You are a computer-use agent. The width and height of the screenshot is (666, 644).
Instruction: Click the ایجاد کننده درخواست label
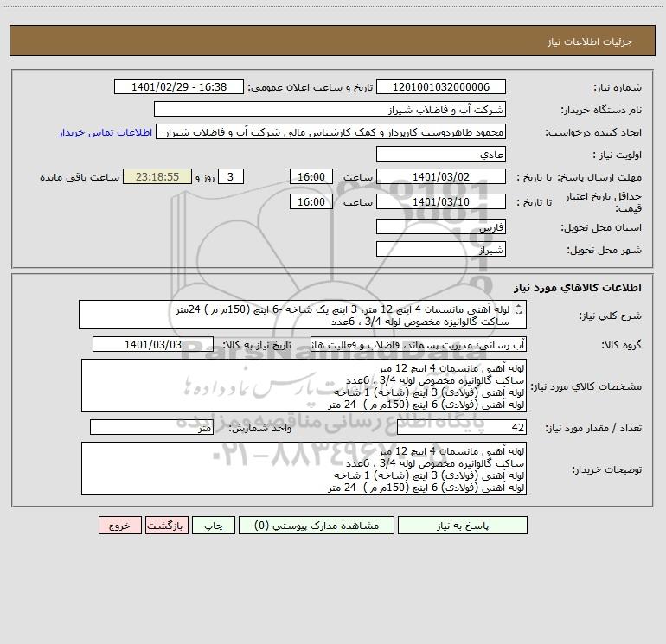pyautogui.click(x=593, y=133)
